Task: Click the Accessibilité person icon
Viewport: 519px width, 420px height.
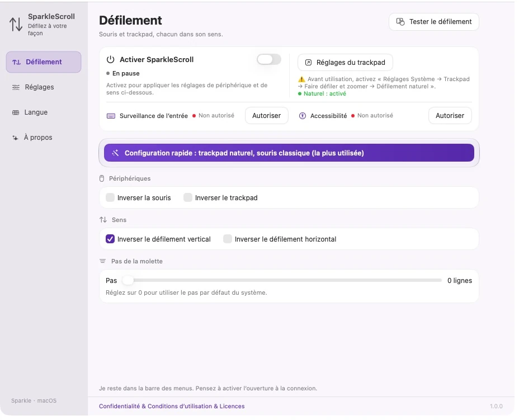Action: tap(302, 116)
